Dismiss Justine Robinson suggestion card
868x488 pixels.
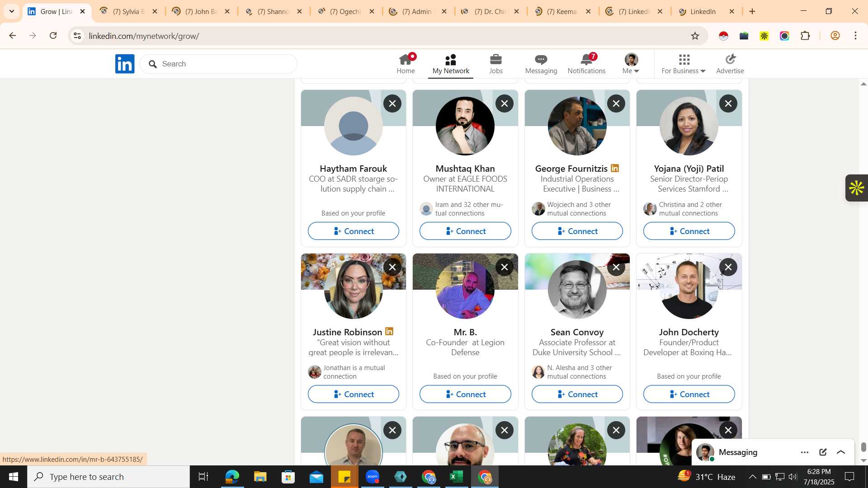[x=392, y=267]
